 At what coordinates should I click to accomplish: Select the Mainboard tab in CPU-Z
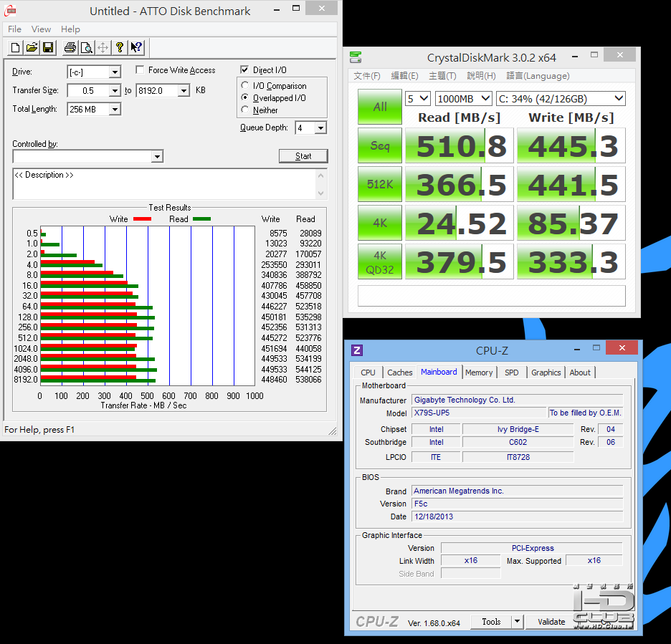(x=439, y=372)
